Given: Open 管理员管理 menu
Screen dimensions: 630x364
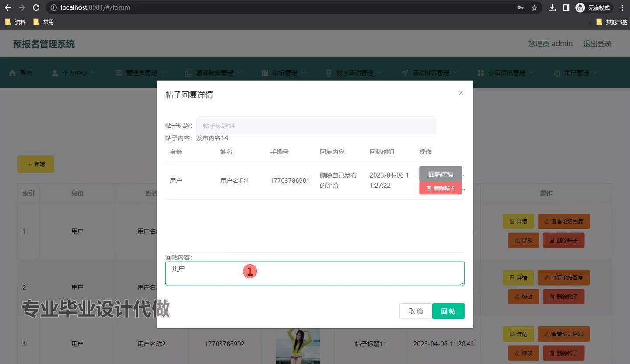Looking at the screenshot, I should [141, 73].
